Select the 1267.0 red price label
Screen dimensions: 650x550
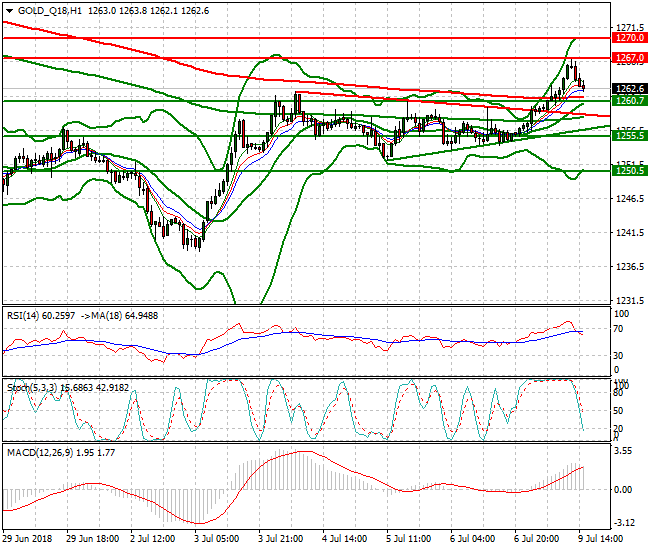[630, 58]
